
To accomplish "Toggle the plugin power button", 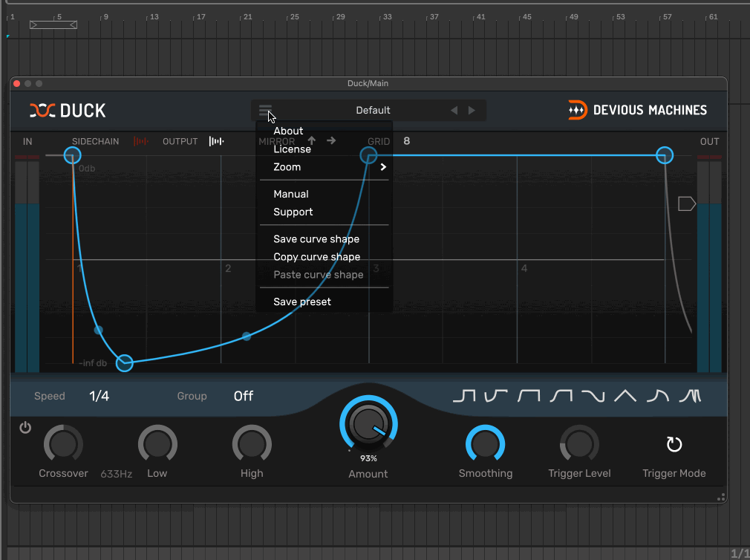I will (x=25, y=427).
